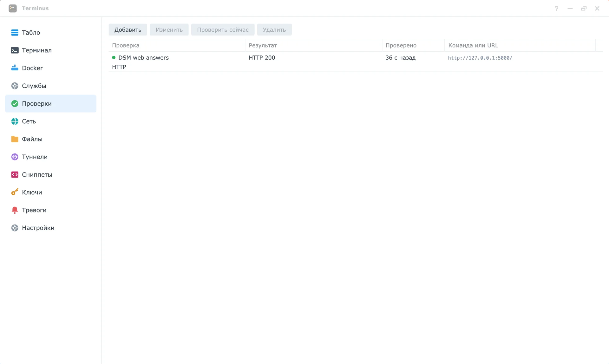
Task: Open the Настройки settings gear icon
Action: (x=15, y=228)
